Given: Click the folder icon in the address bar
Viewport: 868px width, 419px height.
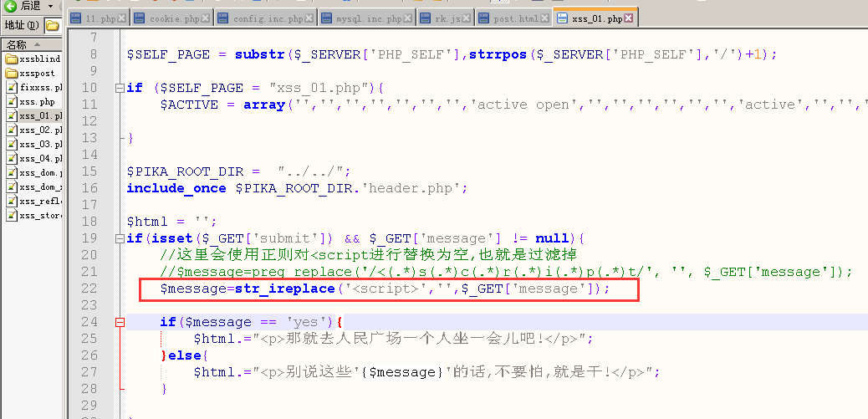Looking at the screenshot, I should point(52,25).
